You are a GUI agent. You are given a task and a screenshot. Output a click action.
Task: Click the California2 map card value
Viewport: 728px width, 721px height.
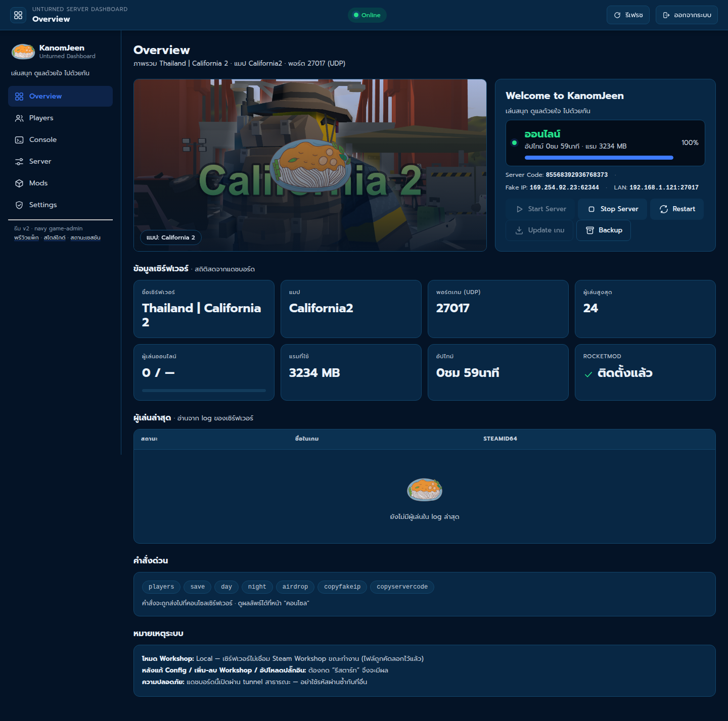[321, 308]
